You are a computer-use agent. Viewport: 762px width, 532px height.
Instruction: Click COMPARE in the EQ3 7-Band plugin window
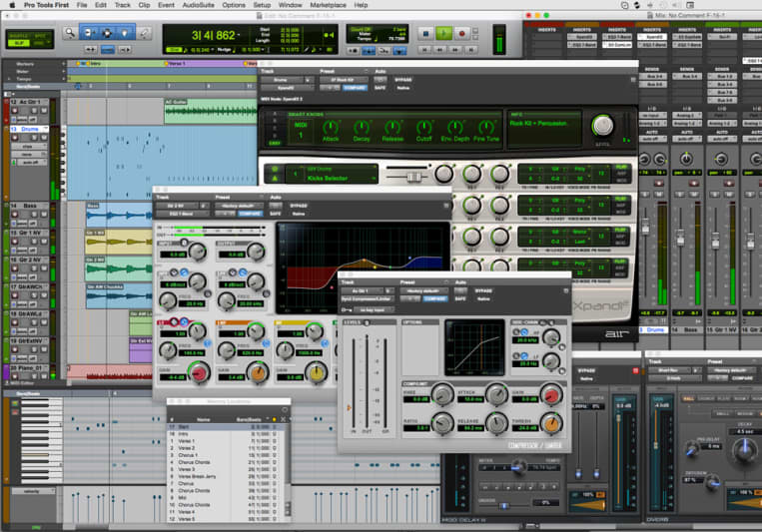[x=250, y=214]
